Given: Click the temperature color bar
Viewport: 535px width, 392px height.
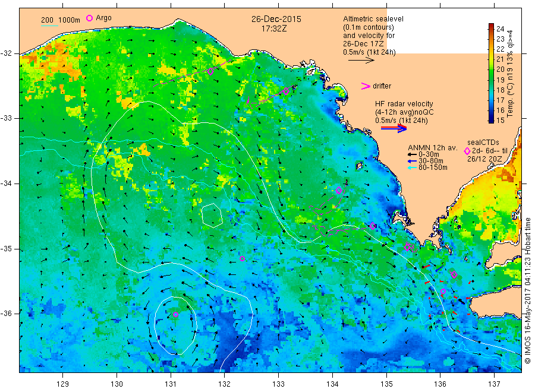Looking at the screenshot, I should point(491,73).
